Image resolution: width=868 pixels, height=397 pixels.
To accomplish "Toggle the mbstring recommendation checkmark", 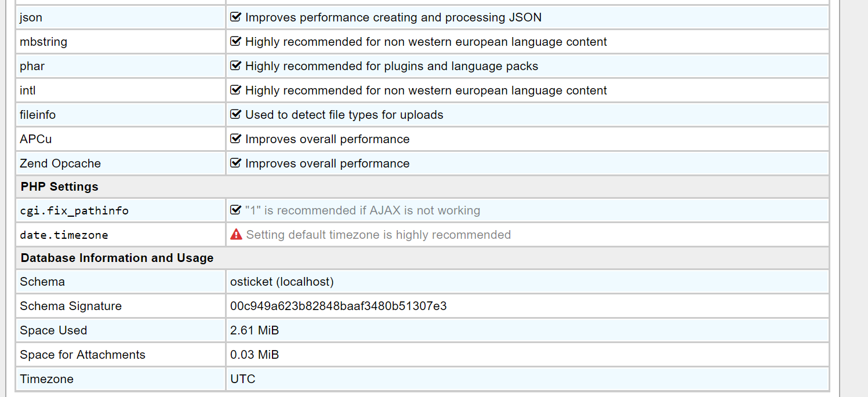I will pos(235,41).
